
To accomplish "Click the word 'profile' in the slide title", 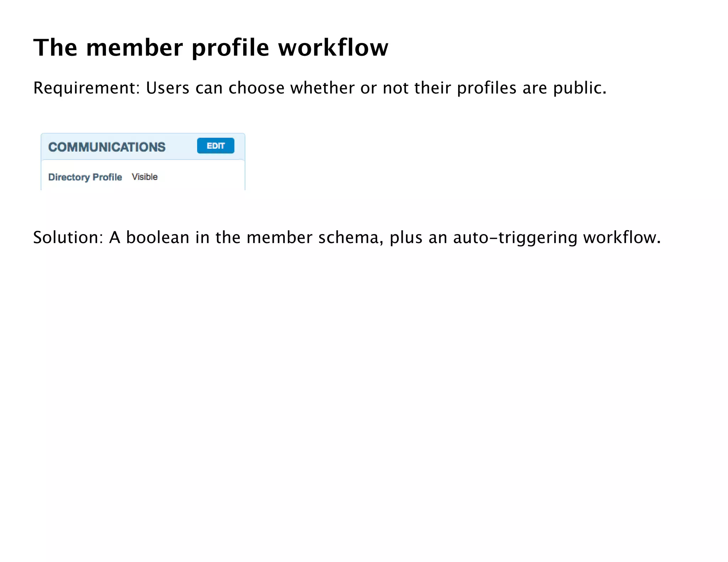I will click(230, 47).
